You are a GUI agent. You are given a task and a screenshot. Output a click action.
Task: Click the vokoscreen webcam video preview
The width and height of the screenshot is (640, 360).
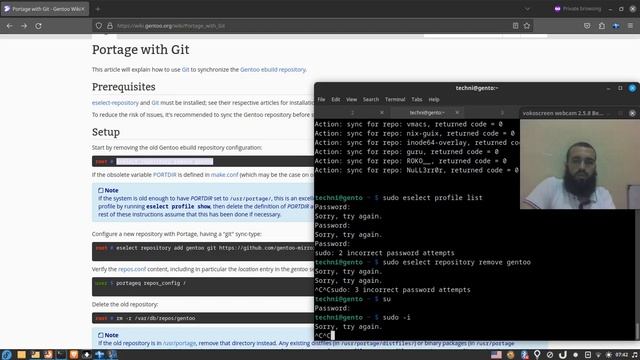point(580,164)
